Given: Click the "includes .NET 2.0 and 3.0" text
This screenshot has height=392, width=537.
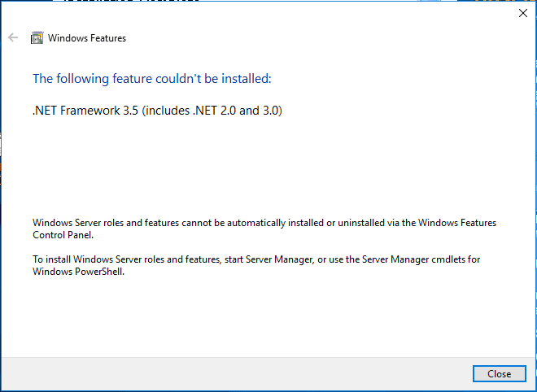Looking at the screenshot, I should pyautogui.click(x=212, y=111).
